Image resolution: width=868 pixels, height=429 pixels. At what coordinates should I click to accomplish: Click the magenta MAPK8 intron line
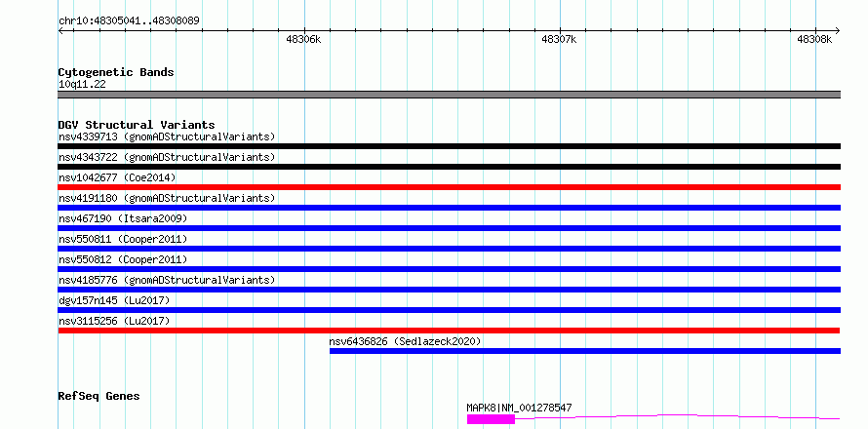[x=678, y=415]
